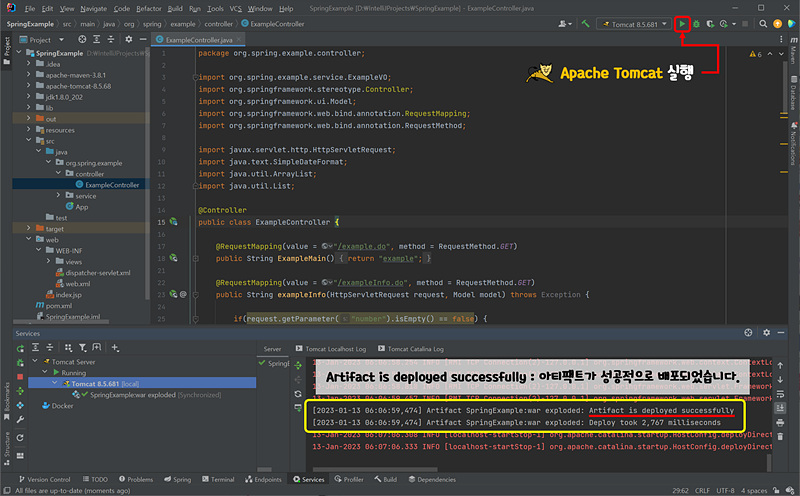Print console output with printer icon
Image resolution: width=800 pixels, height=496 pixels.
tap(780, 423)
